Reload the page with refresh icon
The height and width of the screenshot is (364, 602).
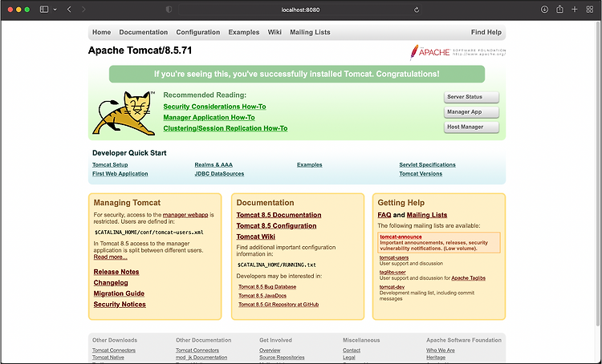click(x=416, y=10)
